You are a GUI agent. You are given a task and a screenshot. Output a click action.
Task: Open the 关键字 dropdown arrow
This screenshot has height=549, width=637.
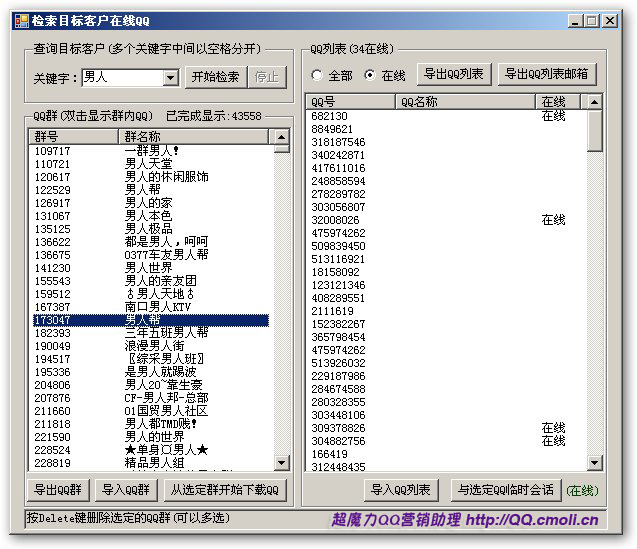coord(170,77)
